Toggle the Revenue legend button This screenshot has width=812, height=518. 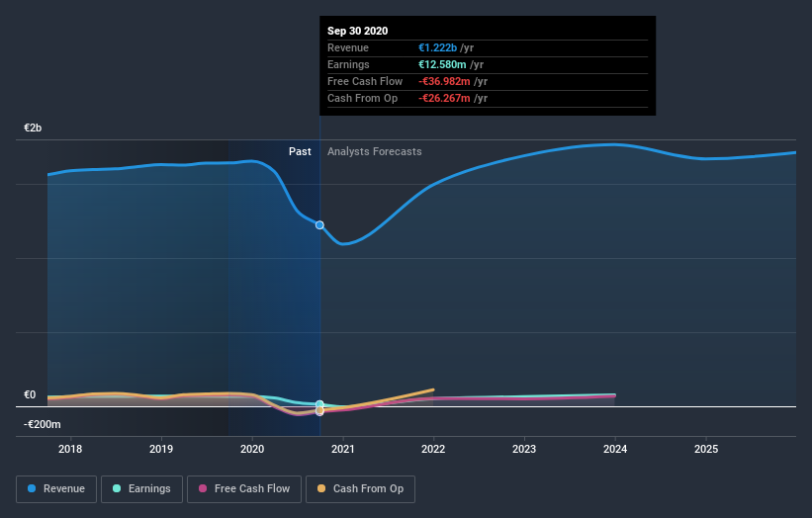(56, 489)
